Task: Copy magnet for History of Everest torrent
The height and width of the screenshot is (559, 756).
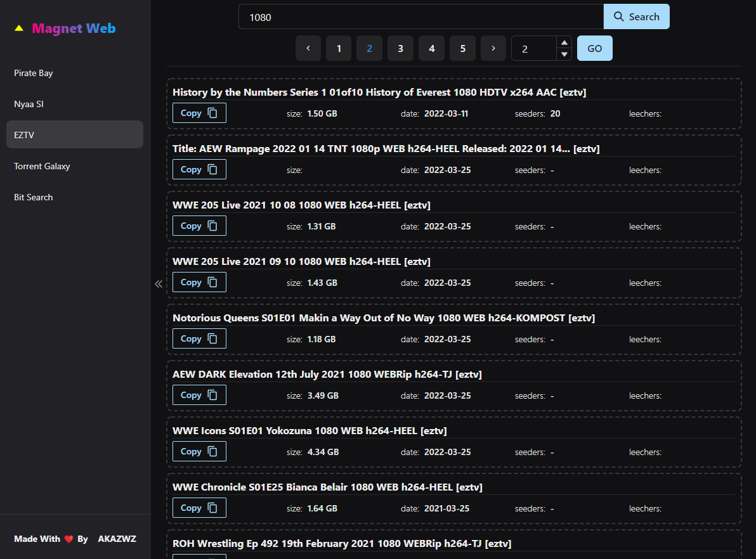Action: point(199,113)
